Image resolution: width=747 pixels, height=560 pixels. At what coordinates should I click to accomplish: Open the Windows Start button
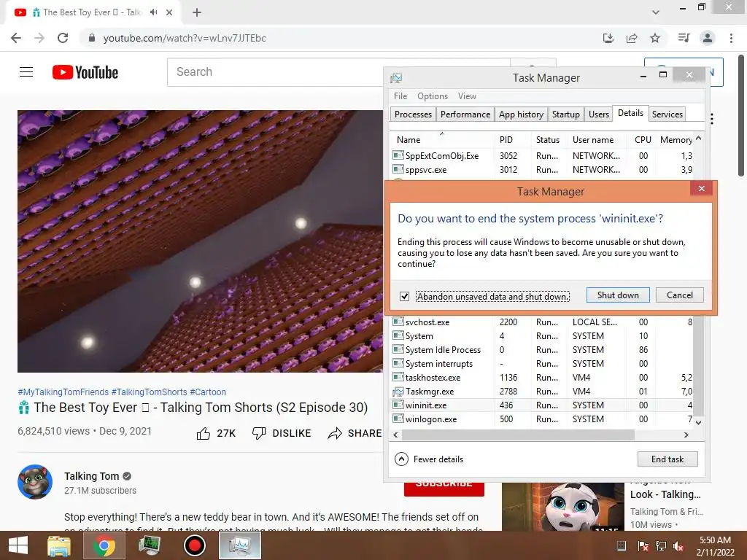tap(18, 545)
